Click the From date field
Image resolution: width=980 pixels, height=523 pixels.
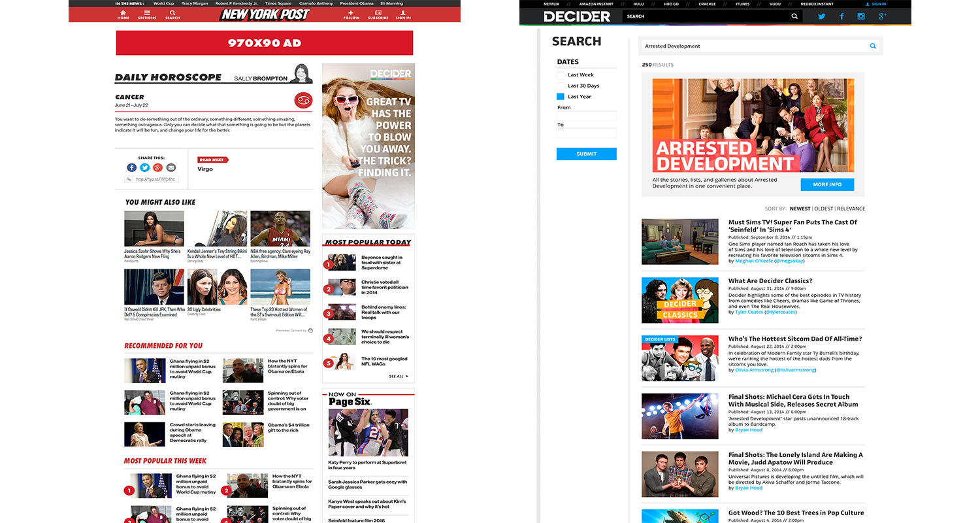pos(587,116)
